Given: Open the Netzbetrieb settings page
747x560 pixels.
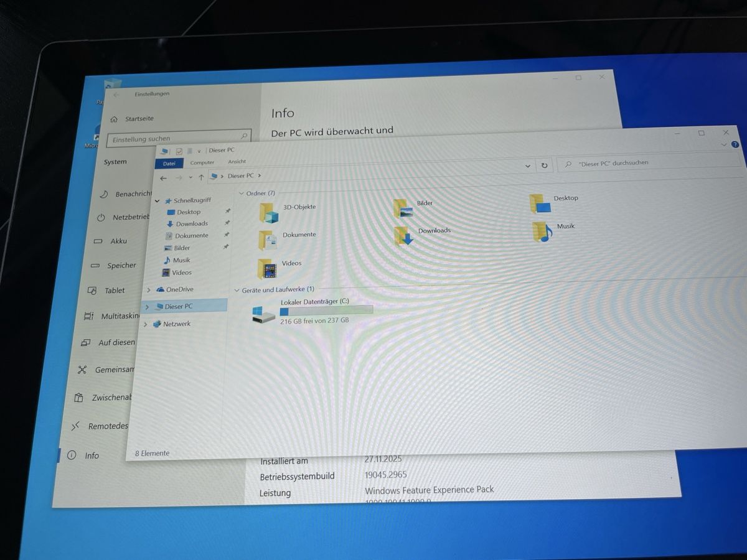Looking at the screenshot, I should point(123,217).
